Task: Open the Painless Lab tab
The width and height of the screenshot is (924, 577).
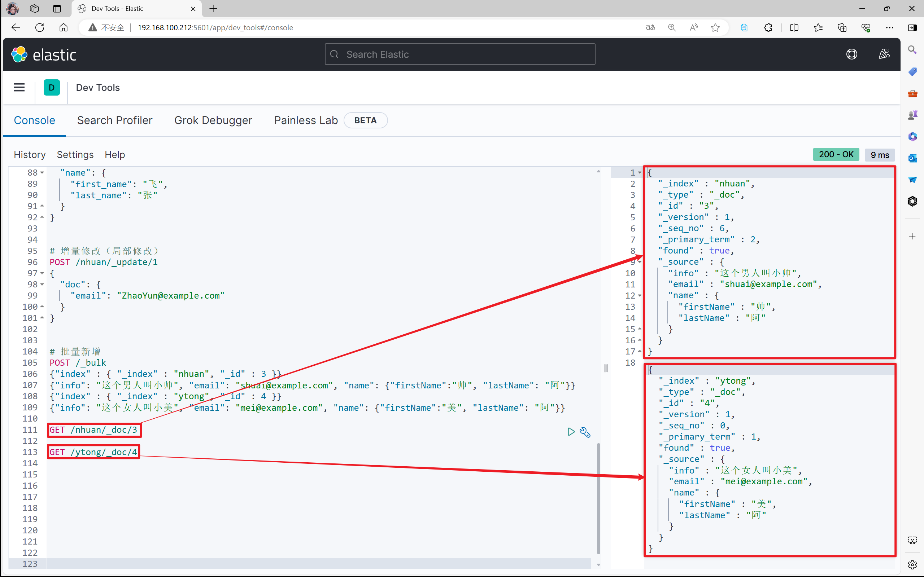Action: pos(306,120)
